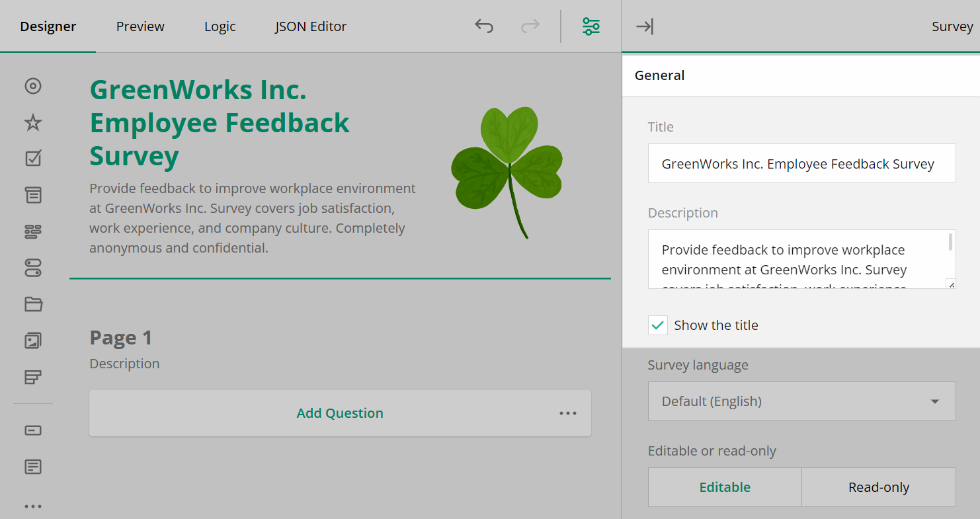Add a Radio Button Group question
The height and width of the screenshot is (519, 980).
click(x=33, y=86)
